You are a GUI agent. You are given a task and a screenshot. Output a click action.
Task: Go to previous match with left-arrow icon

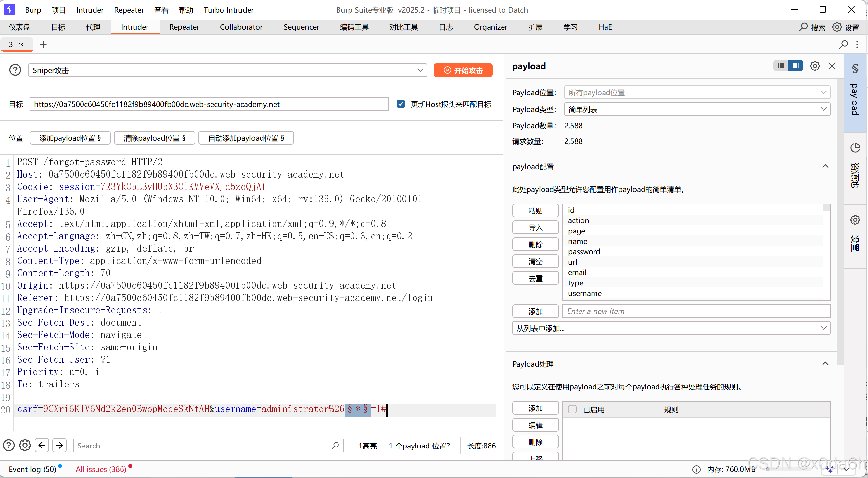42,445
